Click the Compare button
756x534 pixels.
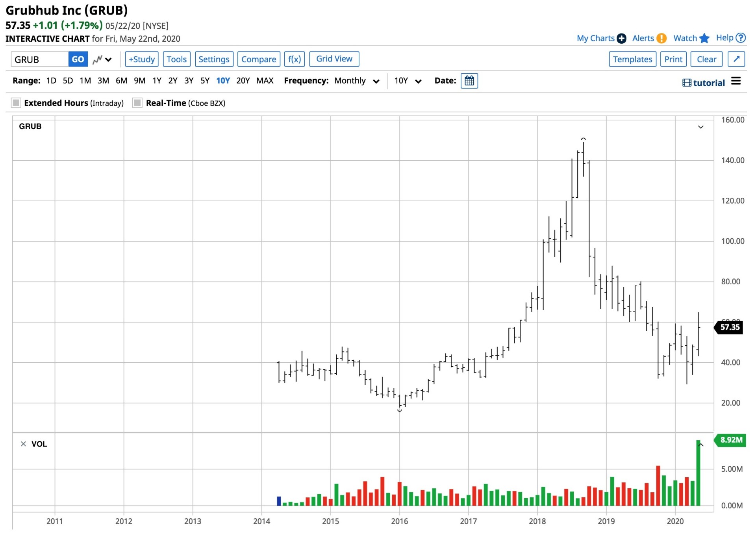coord(259,59)
